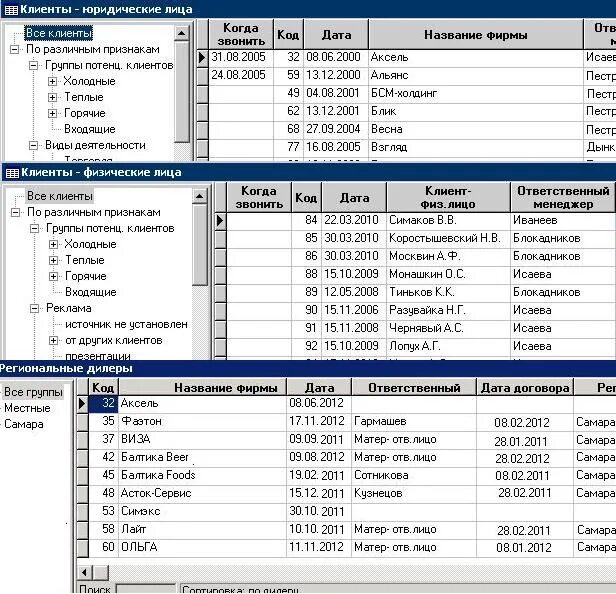Expand Теплые node in физические лица tree
The height and width of the screenshot is (594, 616).
pyautogui.click(x=53, y=260)
